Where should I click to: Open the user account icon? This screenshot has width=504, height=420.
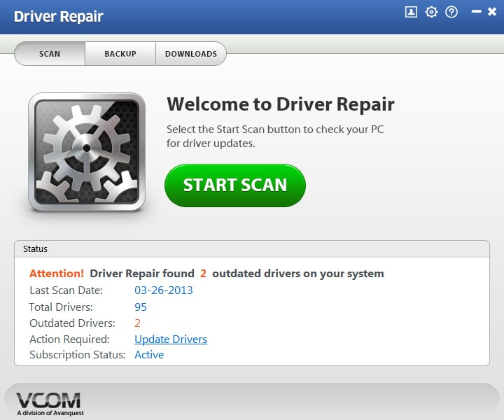(x=411, y=12)
